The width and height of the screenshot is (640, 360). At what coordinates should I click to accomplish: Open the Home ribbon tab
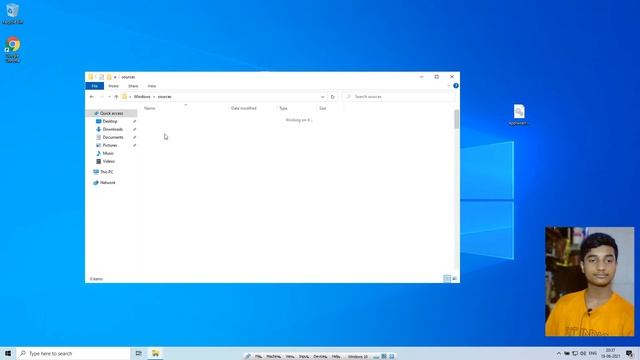[x=113, y=86]
